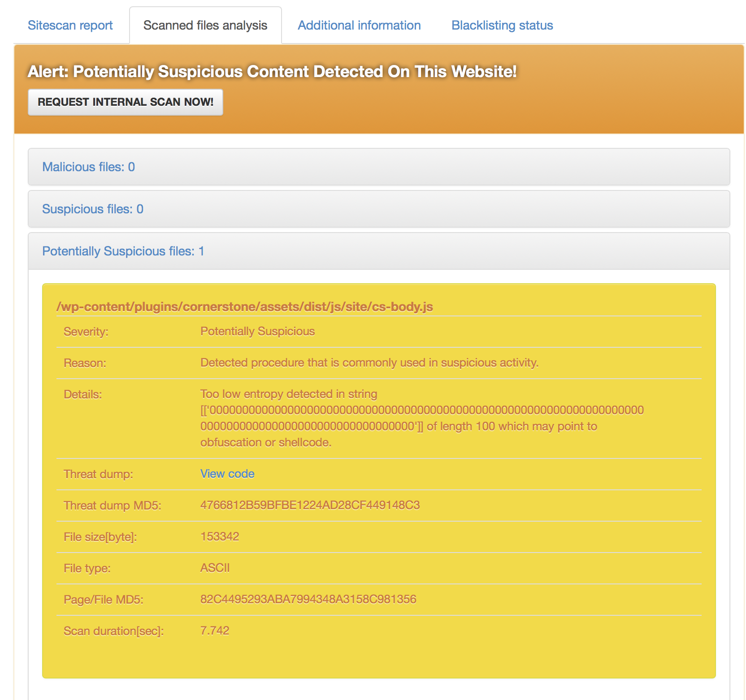Click the file size value 153342

[220, 537]
